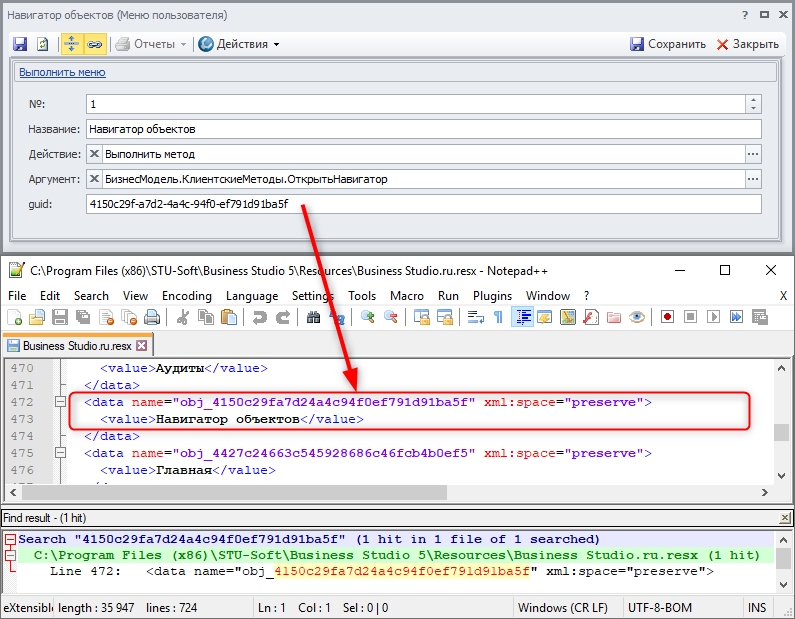The width and height of the screenshot is (795, 619).
Task: Open the Отчеты dropdown
Action: (153, 44)
